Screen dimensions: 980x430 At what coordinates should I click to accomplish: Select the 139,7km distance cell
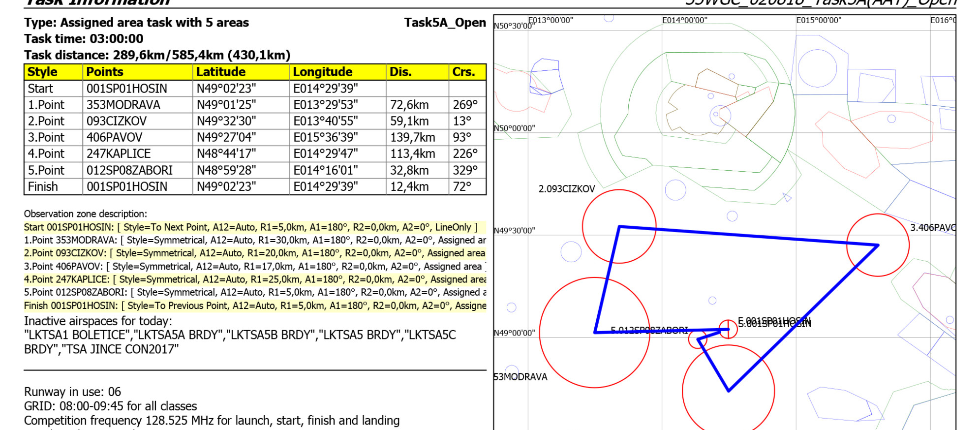[413, 137]
